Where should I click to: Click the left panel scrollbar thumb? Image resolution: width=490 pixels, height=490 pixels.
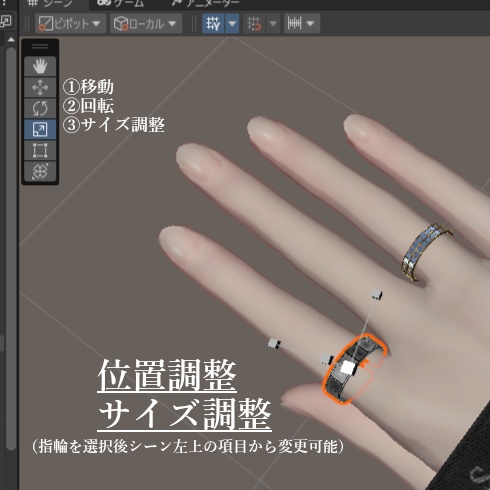11,248
